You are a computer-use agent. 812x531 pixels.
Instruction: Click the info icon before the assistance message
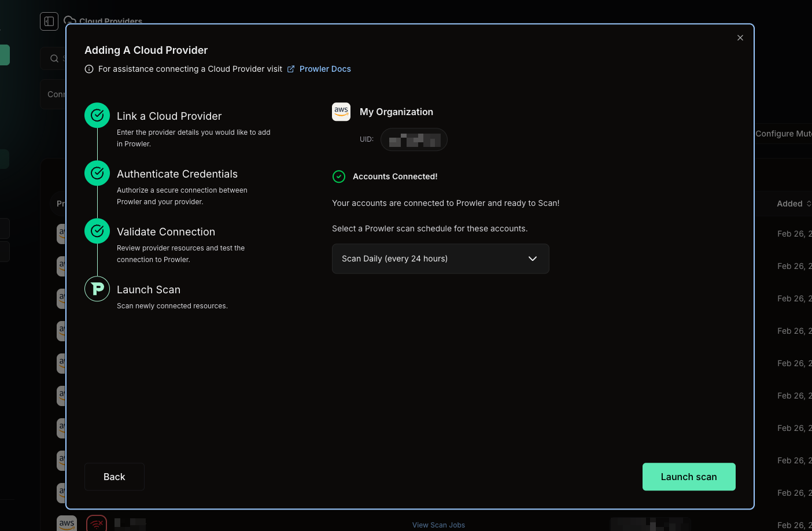pos(88,69)
